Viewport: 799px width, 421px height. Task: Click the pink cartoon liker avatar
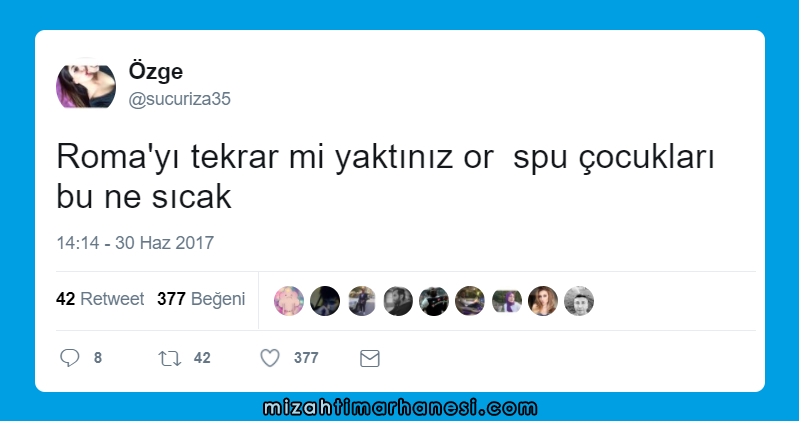tap(289, 301)
